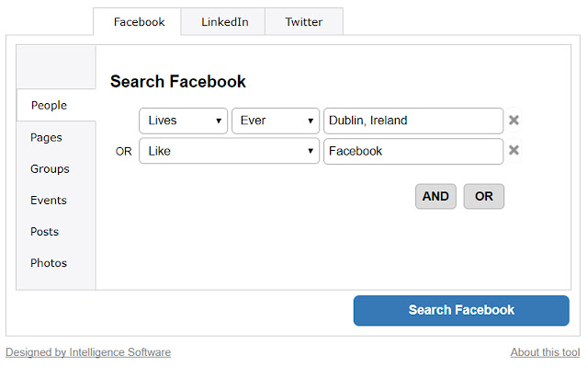Expand the Ever timeframe dropdown

pos(276,121)
